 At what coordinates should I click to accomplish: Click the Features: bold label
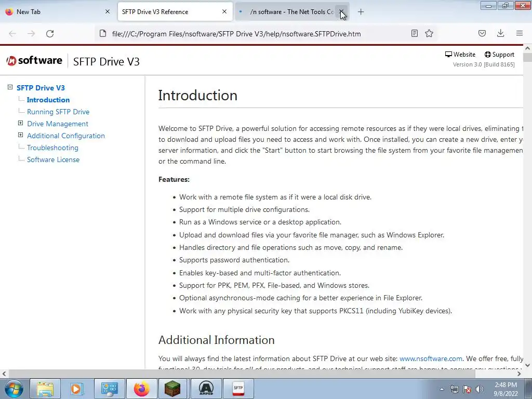[174, 179]
